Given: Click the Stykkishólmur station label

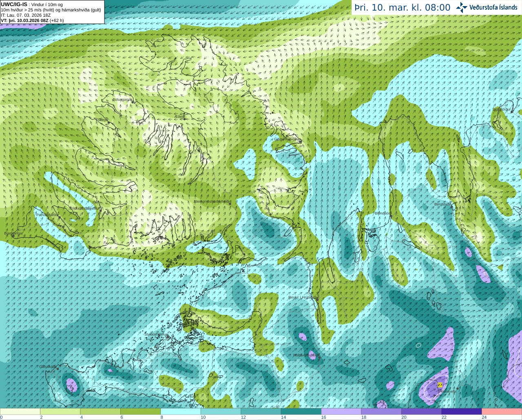Looking at the screenshot, I should 156,334.
